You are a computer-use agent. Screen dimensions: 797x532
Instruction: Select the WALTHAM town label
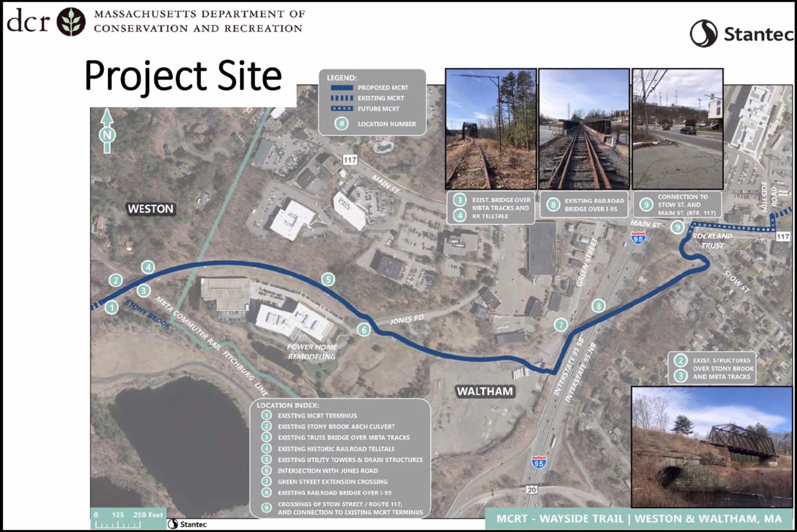[x=485, y=391]
